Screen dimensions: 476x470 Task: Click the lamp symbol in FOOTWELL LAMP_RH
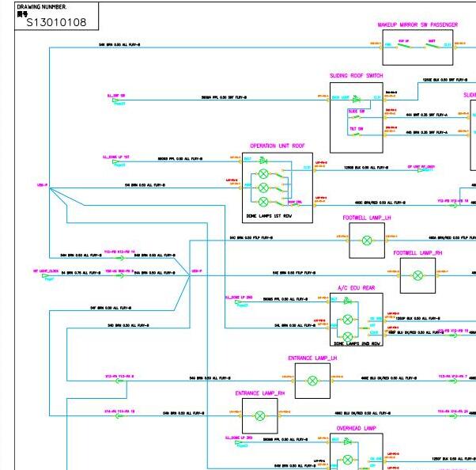coord(417,275)
